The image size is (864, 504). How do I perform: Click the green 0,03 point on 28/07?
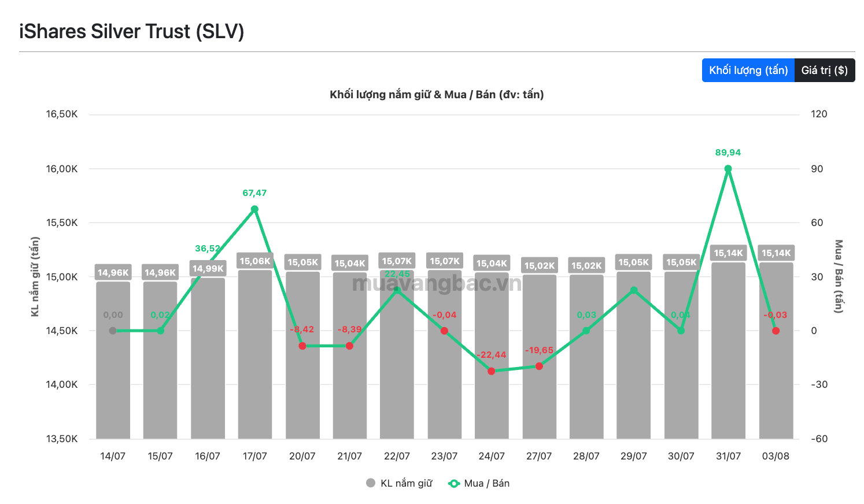(586, 331)
